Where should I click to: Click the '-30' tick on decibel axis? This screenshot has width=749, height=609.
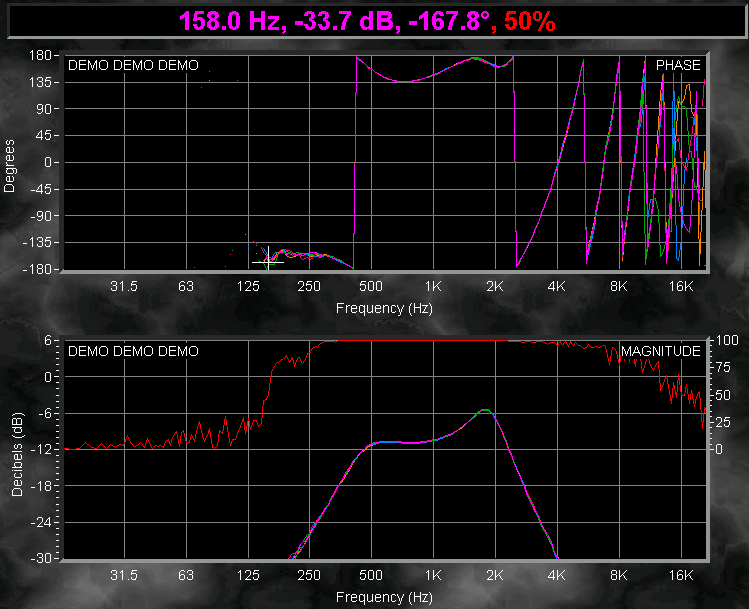point(41,558)
